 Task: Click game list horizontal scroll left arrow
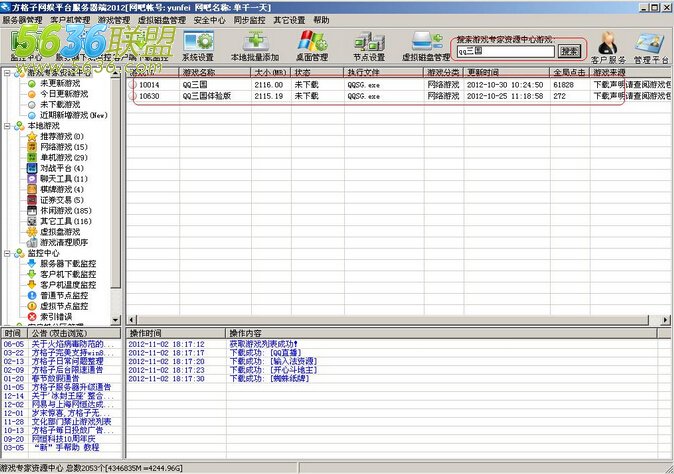pos(132,320)
